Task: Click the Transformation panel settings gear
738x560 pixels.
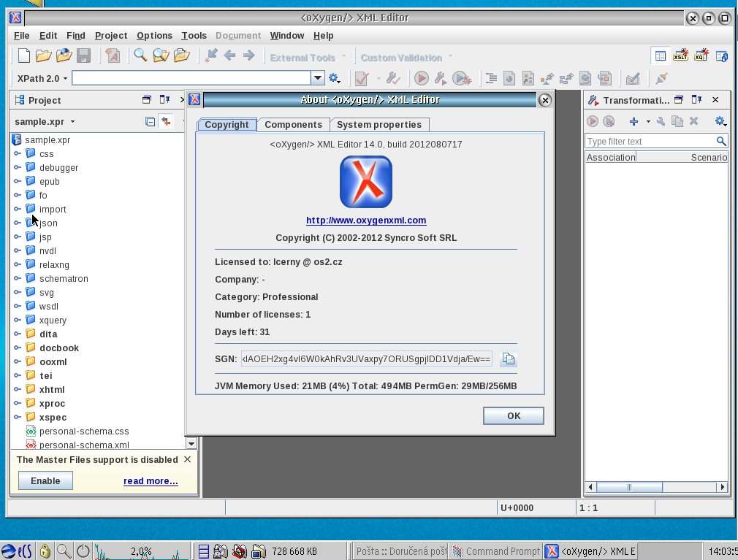Action: (720, 121)
